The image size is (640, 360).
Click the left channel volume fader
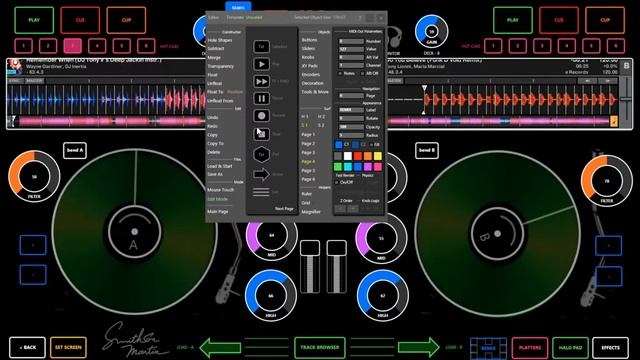(x=310, y=267)
